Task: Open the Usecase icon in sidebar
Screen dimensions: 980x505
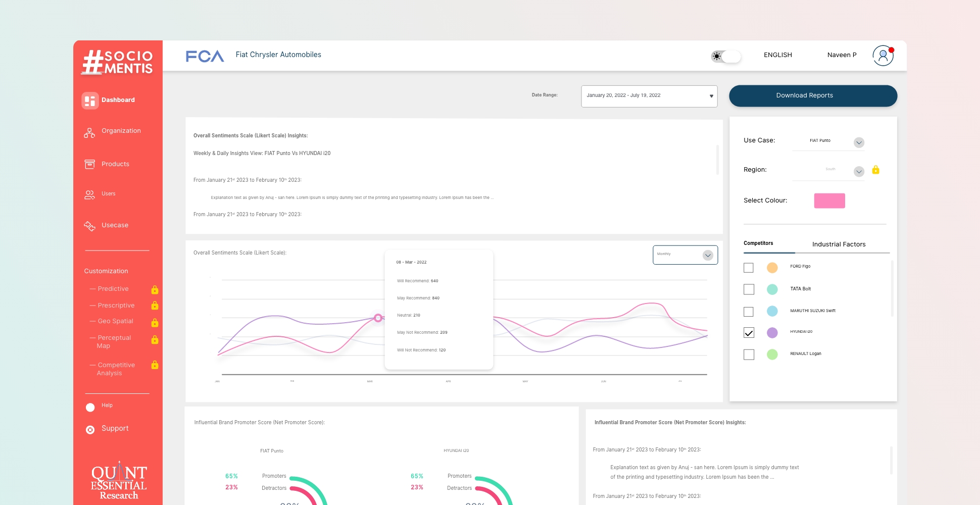Action: point(89,226)
